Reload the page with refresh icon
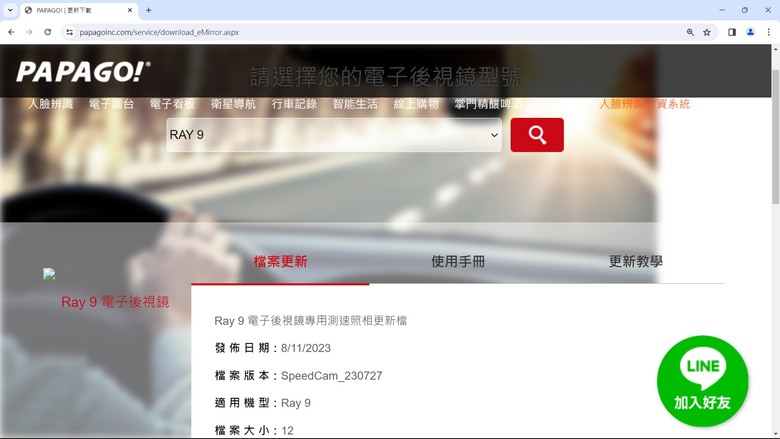This screenshot has width=780, height=439. (x=48, y=32)
